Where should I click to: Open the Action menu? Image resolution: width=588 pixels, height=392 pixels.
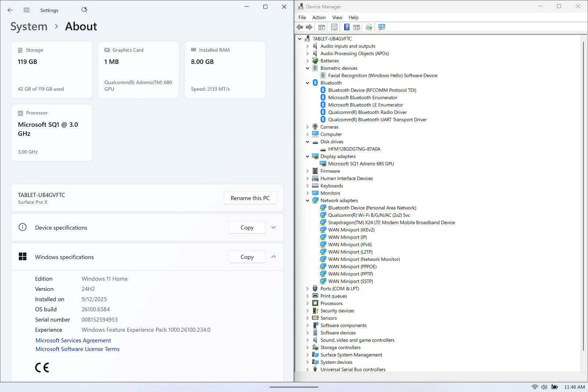(319, 17)
